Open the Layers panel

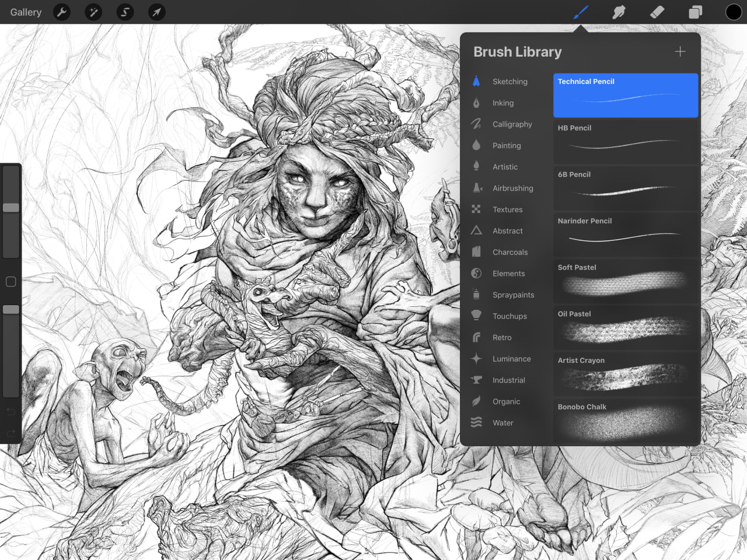[x=694, y=12]
